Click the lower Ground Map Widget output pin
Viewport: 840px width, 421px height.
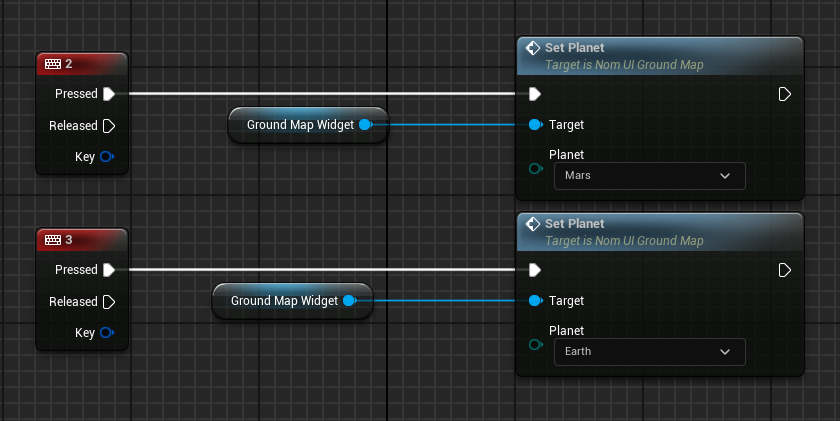tap(349, 301)
